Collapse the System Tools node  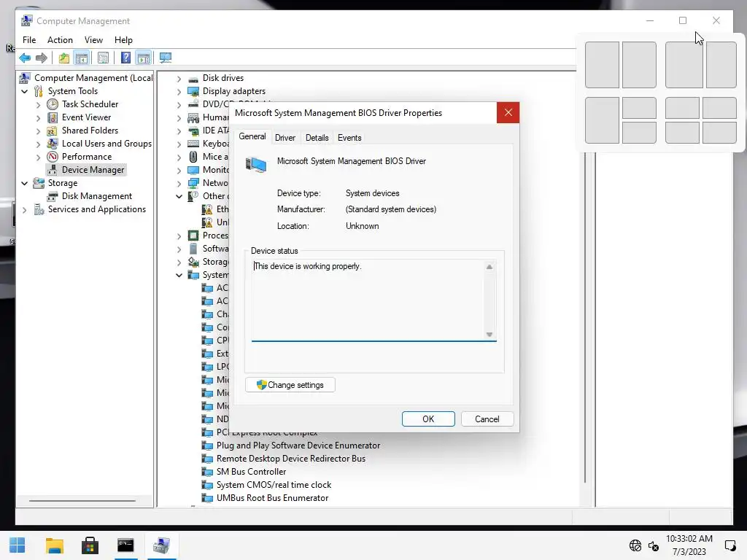click(x=25, y=91)
